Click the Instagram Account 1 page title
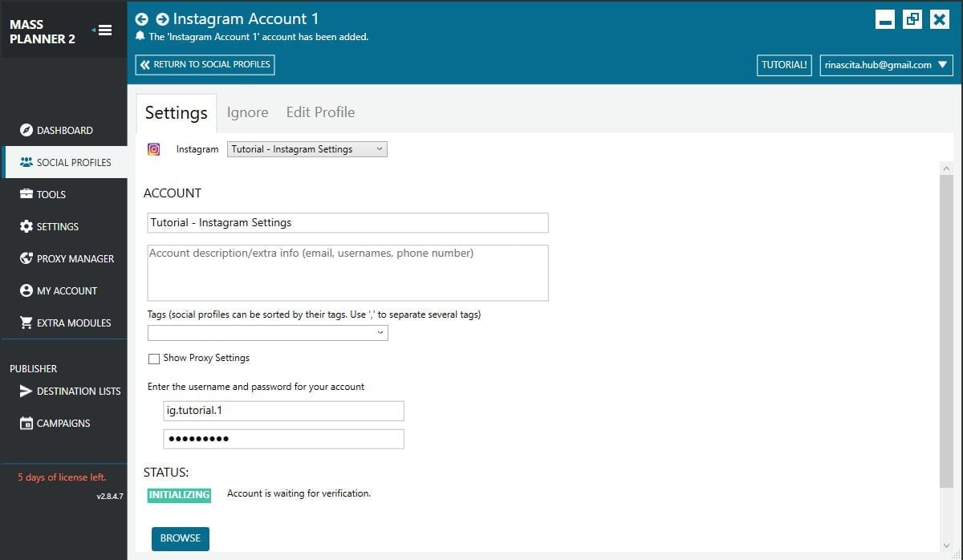Screen dimensions: 963x560 [246, 18]
